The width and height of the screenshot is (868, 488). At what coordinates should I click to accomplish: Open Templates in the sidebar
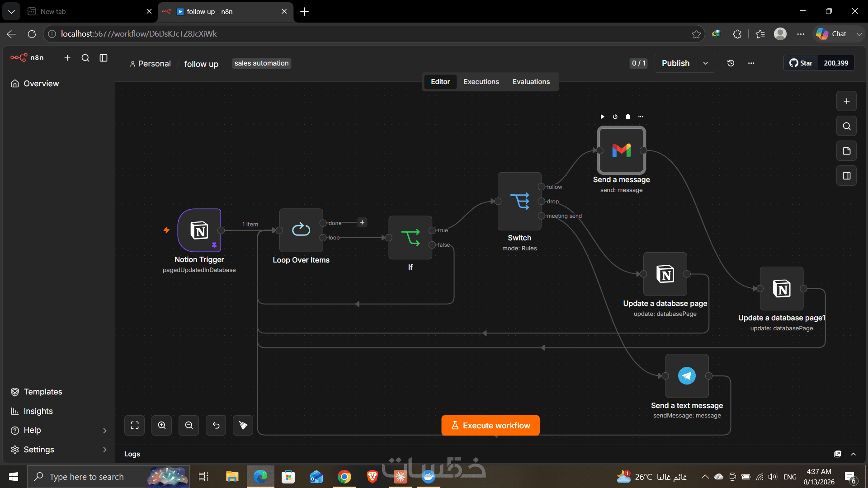(58, 392)
